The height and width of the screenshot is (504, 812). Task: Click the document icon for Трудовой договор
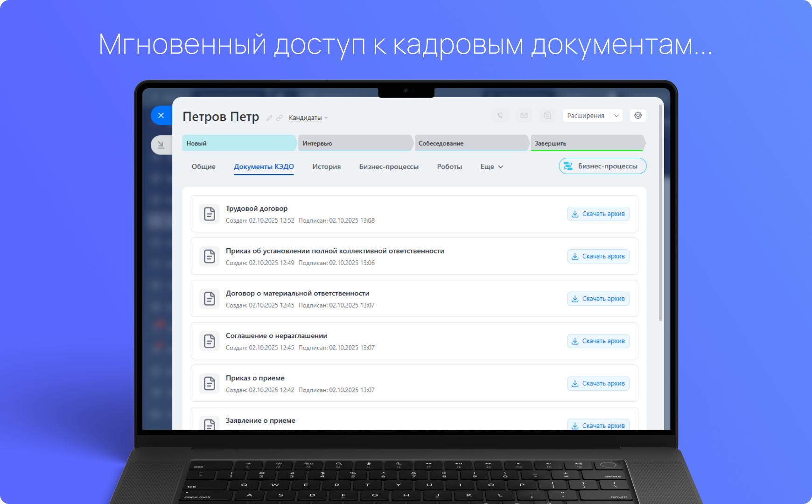click(210, 214)
